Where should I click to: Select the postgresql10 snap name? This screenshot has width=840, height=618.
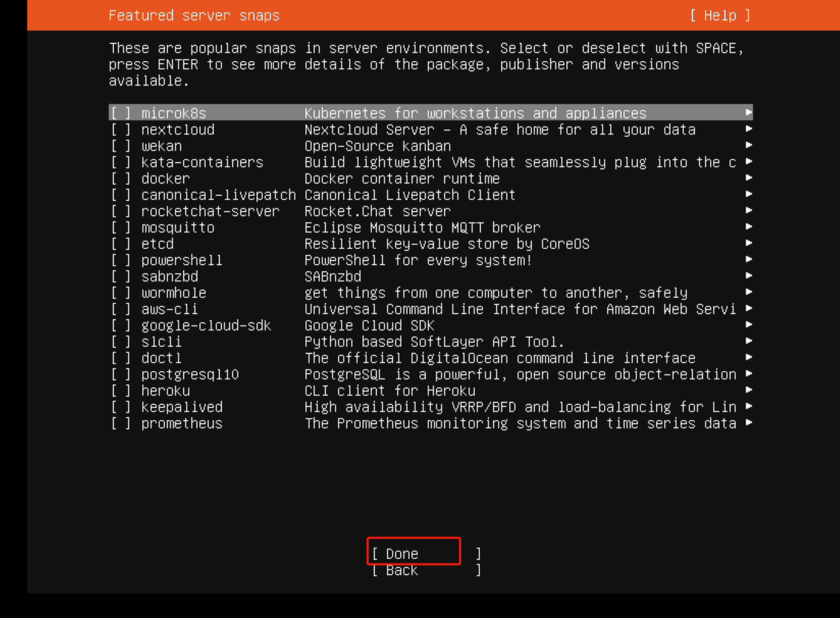point(190,375)
